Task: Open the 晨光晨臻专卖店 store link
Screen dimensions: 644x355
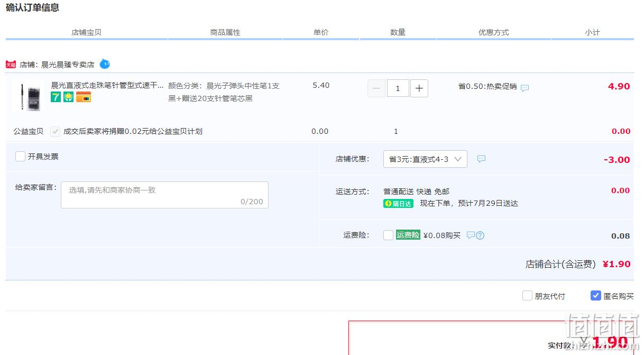Action: tap(68, 65)
